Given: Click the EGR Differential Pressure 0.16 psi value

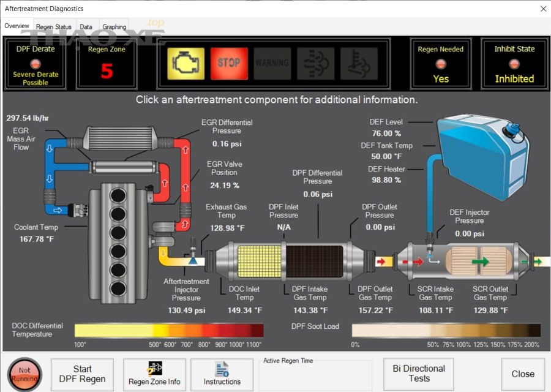Looking at the screenshot, I should pyautogui.click(x=227, y=144).
